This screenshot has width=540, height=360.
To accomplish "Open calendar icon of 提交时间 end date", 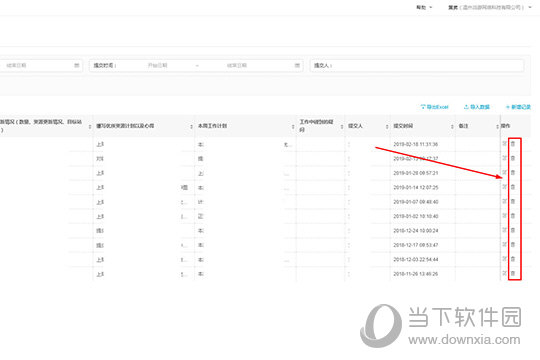I will 297,65.
